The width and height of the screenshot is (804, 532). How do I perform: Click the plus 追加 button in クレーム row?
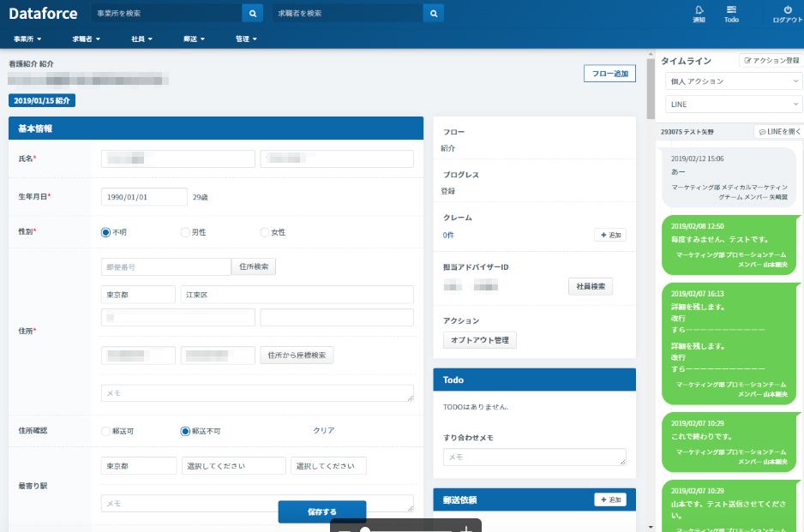(x=609, y=235)
